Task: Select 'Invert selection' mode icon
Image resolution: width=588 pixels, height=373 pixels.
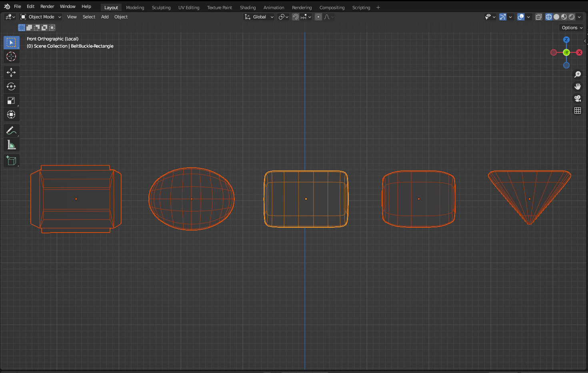Action: point(44,28)
